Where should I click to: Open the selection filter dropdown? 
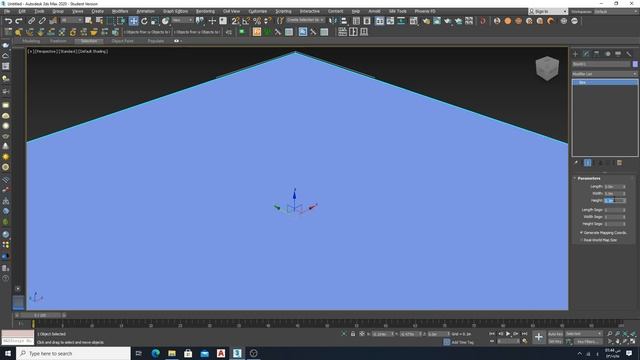point(72,20)
